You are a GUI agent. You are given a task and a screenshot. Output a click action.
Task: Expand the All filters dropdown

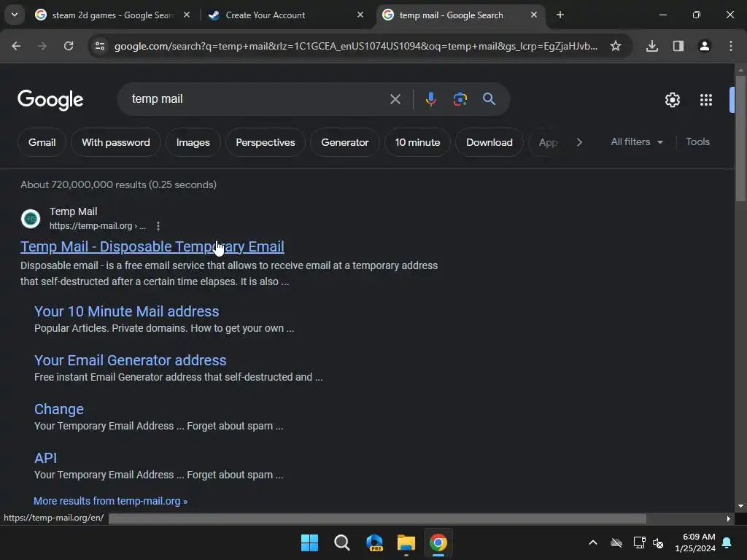point(636,142)
